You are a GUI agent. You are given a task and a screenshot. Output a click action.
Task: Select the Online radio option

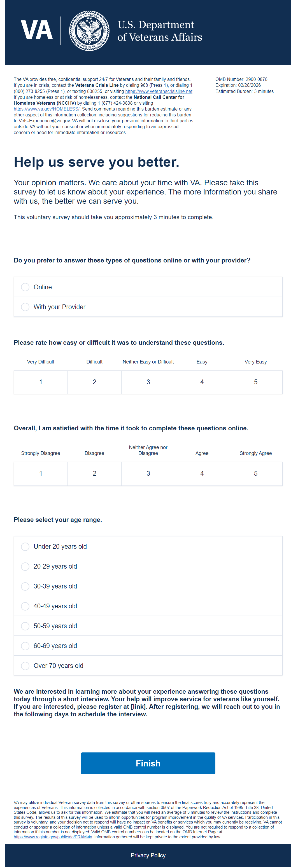[x=25, y=287]
